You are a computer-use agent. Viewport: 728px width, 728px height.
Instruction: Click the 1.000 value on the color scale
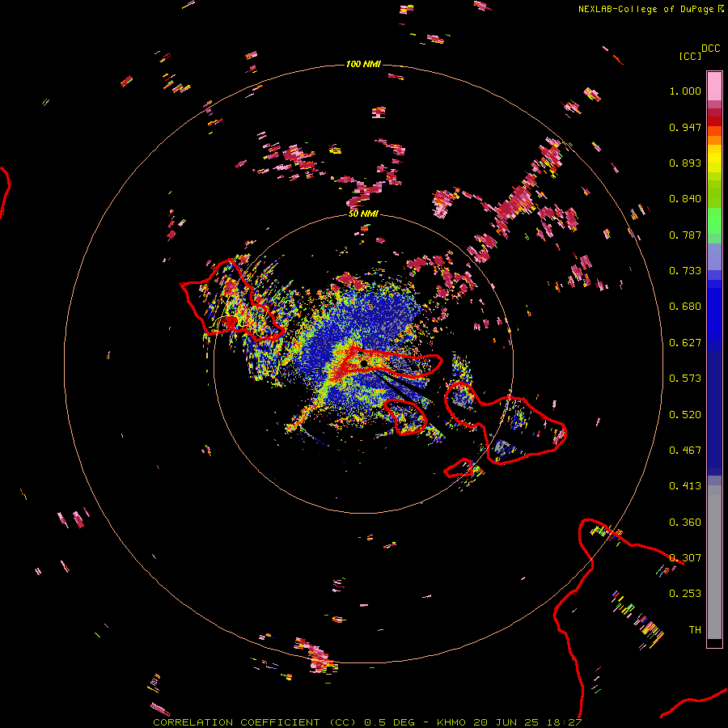tap(685, 91)
